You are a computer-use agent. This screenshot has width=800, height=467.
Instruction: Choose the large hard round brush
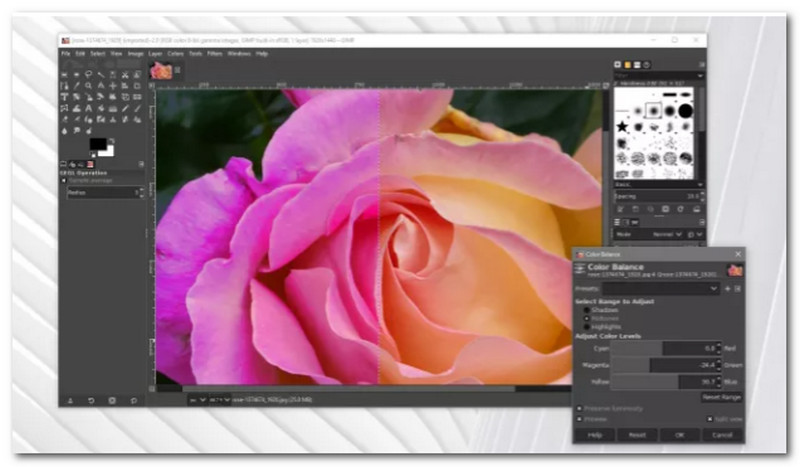point(685,110)
